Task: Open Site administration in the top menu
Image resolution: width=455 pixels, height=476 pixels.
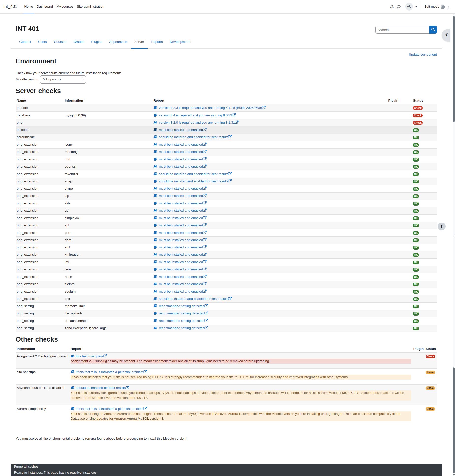Action: pos(91,7)
